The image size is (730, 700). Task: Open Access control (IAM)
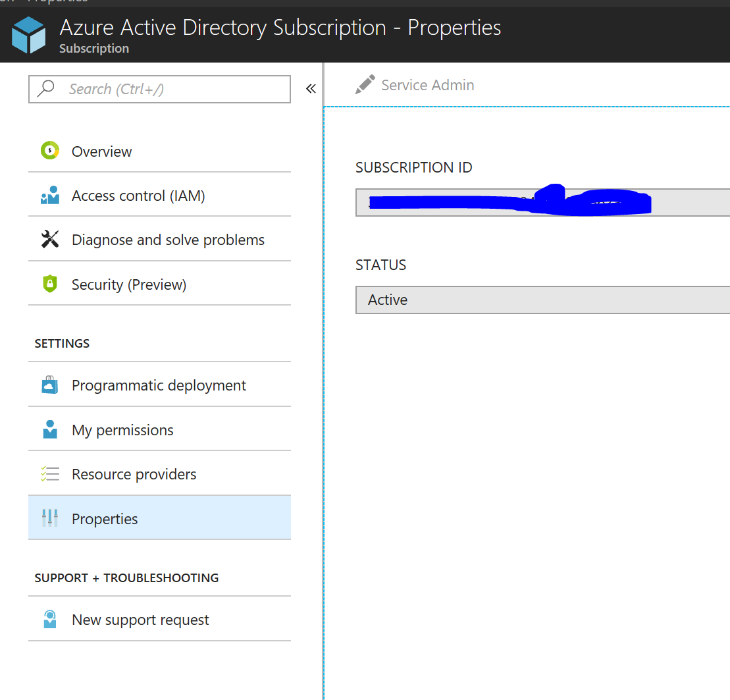pyautogui.click(x=138, y=195)
